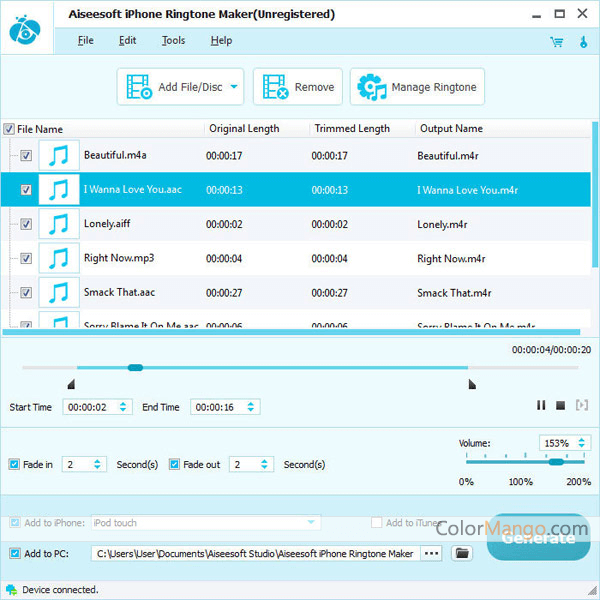
Task: Click the Remove button
Action: pyautogui.click(x=298, y=87)
